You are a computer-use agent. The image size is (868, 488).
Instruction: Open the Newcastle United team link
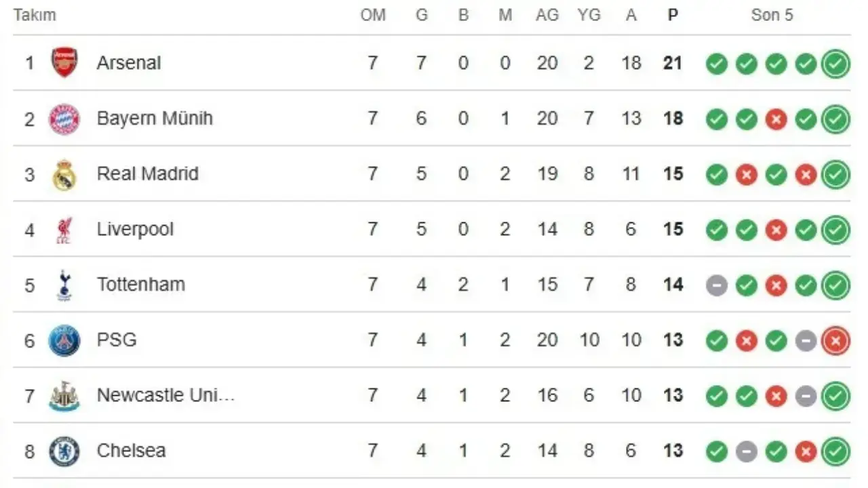tap(165, 395)
